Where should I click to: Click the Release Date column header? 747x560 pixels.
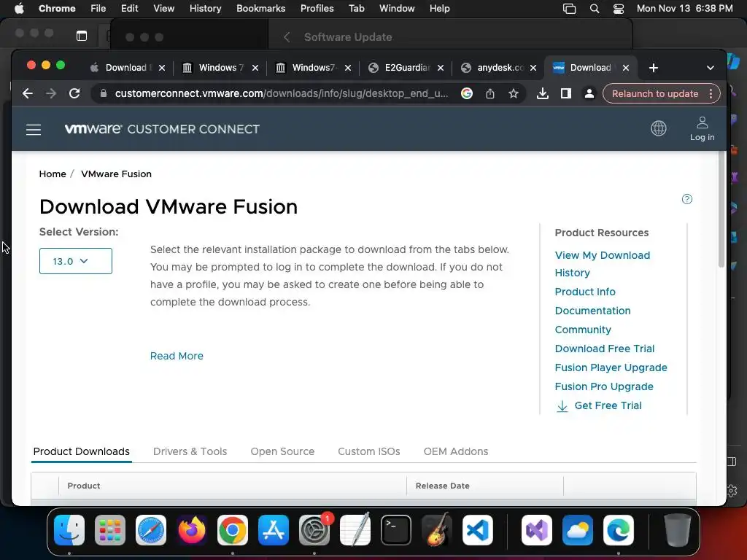coord(443,486)
